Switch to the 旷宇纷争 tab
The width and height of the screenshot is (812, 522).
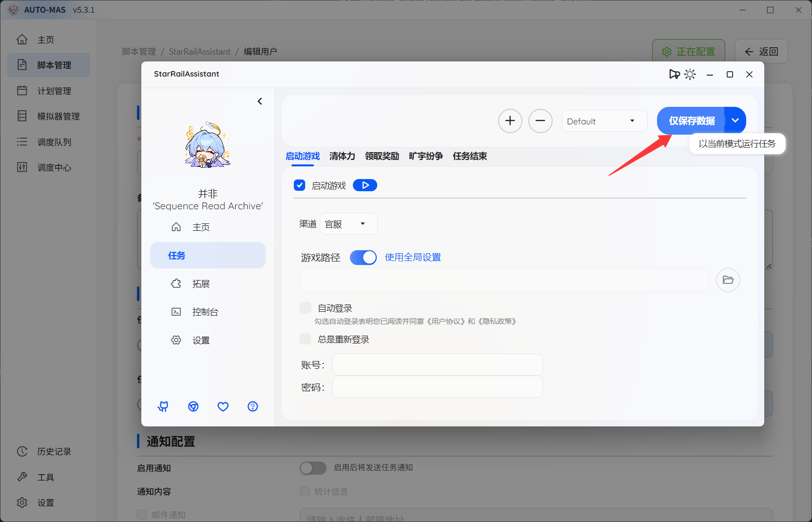point(426,156)
